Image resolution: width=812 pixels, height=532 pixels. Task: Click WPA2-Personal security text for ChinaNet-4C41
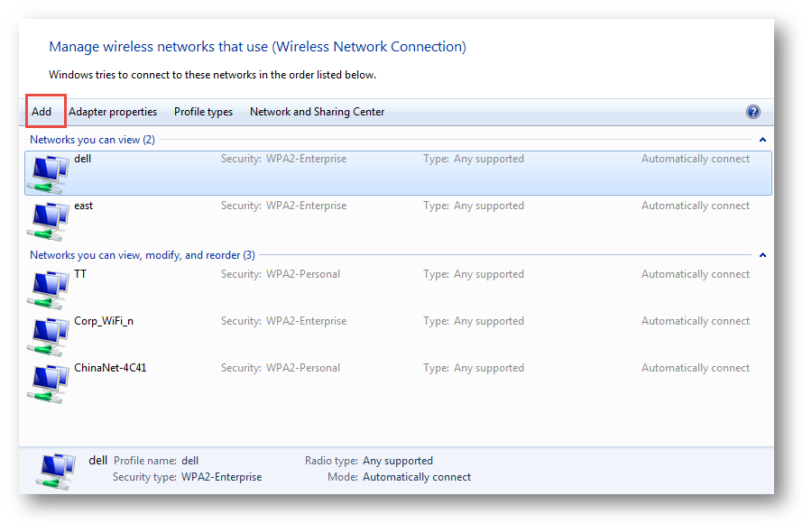(x=303, y=368)
